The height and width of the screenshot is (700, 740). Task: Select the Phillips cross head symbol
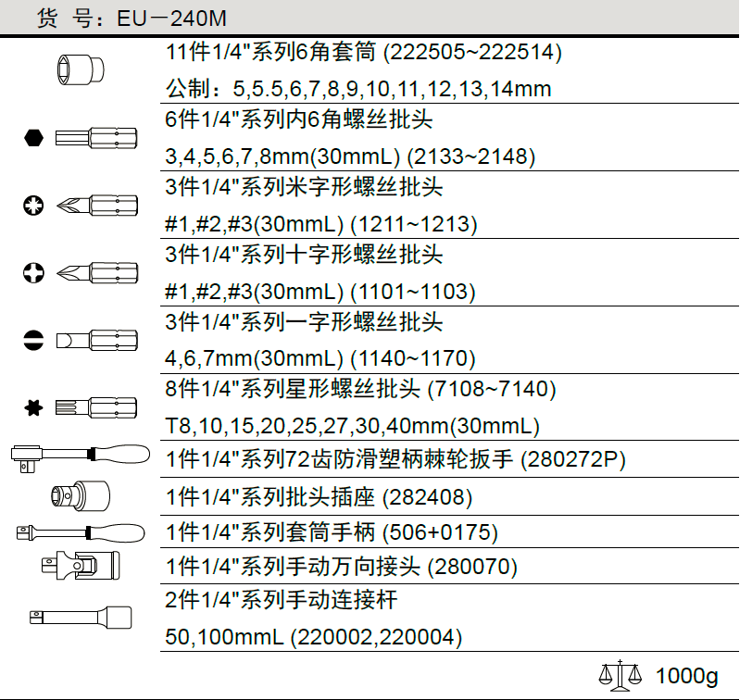pos(33,272)
